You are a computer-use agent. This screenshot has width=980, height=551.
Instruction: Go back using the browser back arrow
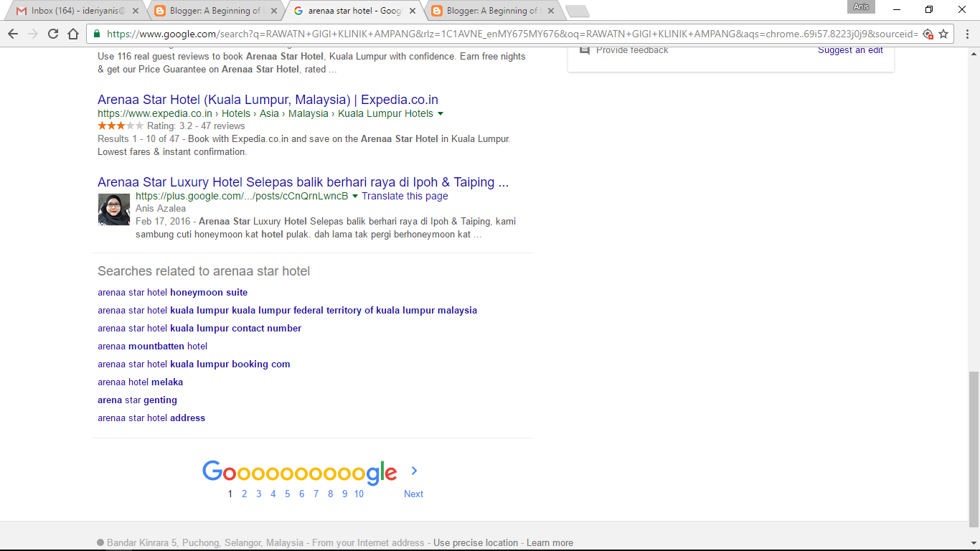pos(13,34)
